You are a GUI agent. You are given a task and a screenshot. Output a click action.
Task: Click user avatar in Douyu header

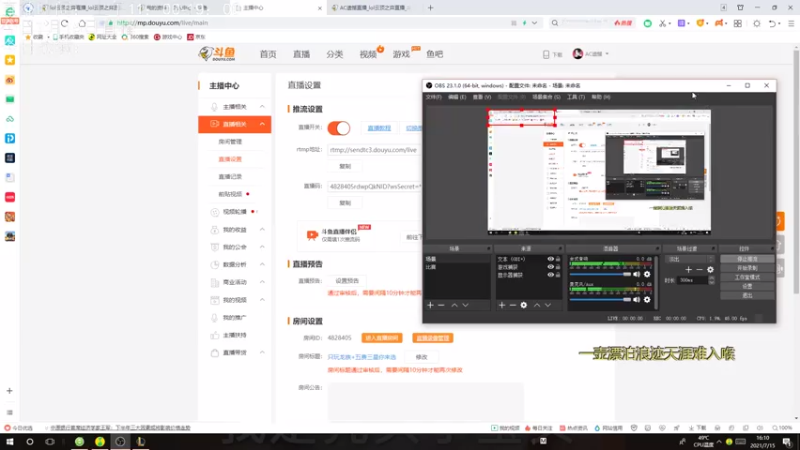[578, 54]
